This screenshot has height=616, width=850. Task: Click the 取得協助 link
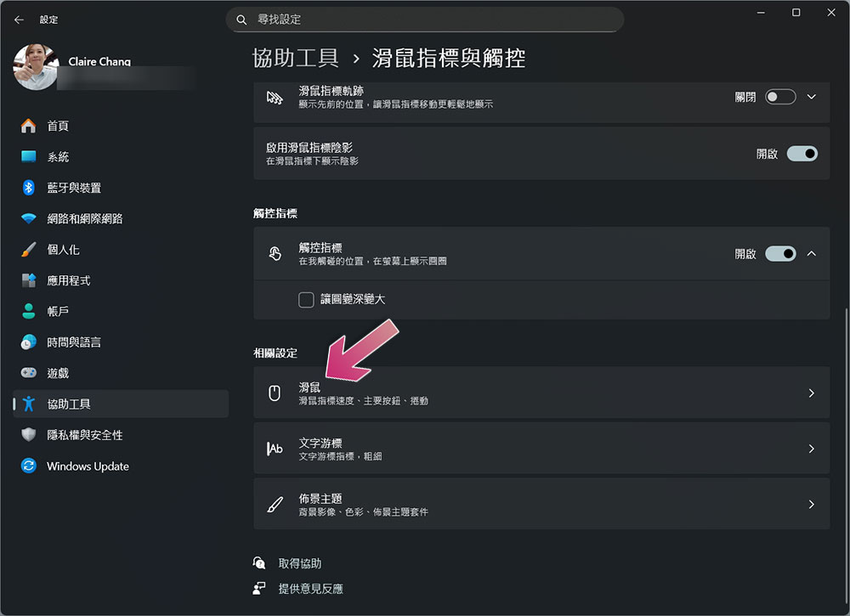pyautogui.click(x=300, y=563)
